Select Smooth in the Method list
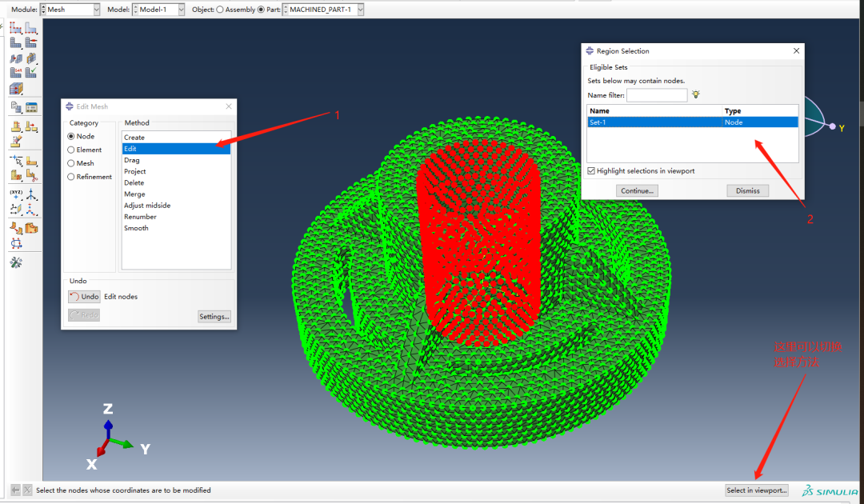 pos(176,227)
